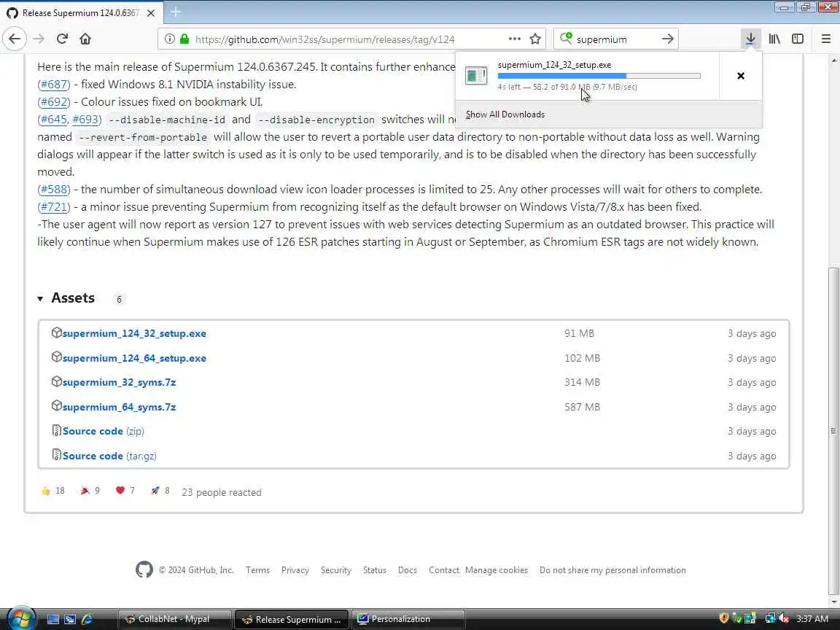This screenshot has width=840, height=630.
Task: Download supermium_32_syms.7z asset
Action: pyautogui.click(x=119, y=382)
